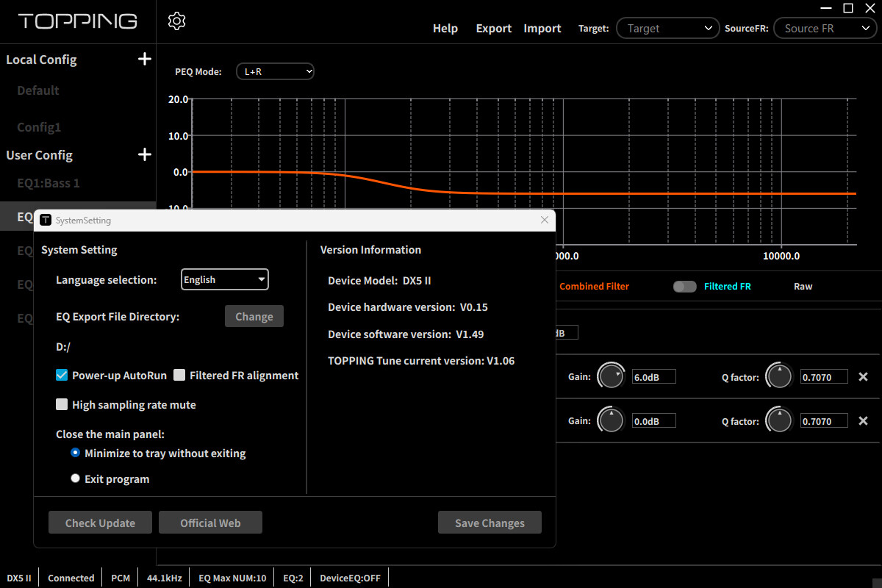This screenshot has height=588, width=882.
Task: Click the 0.0dB gain input field
Action: (654, 421)
